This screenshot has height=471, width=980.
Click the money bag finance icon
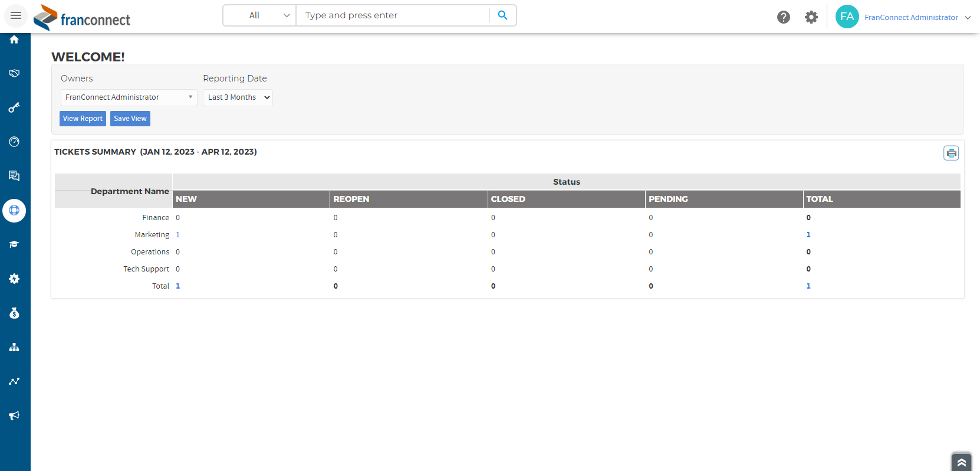(14, 313)
